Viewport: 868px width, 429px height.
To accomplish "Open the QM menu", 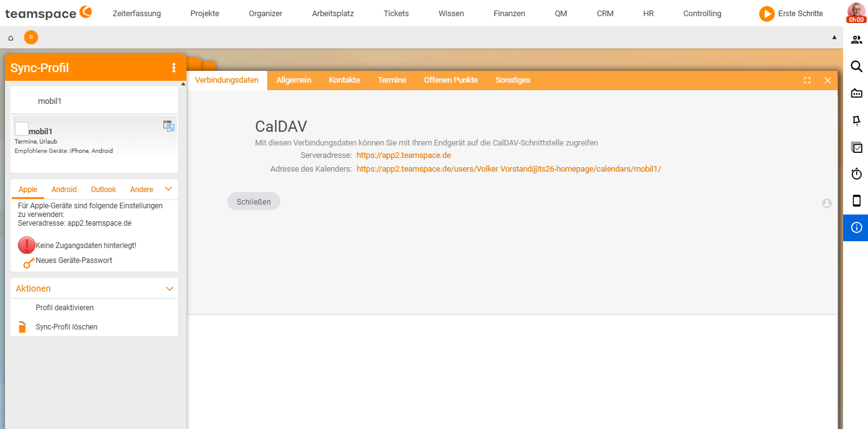I will (561, 13).
